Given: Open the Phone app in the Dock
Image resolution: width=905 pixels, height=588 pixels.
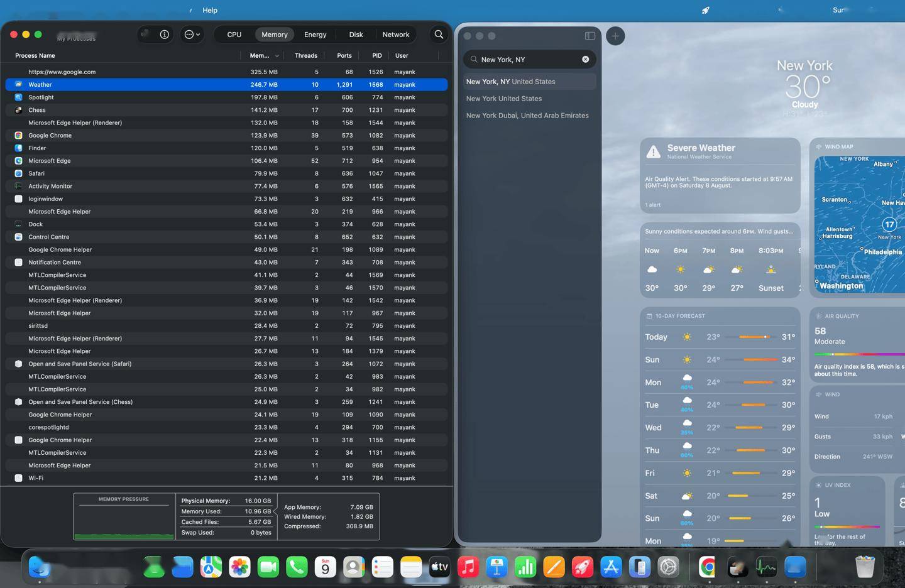Looking at the screenshot, I should [x=297, y=567].
